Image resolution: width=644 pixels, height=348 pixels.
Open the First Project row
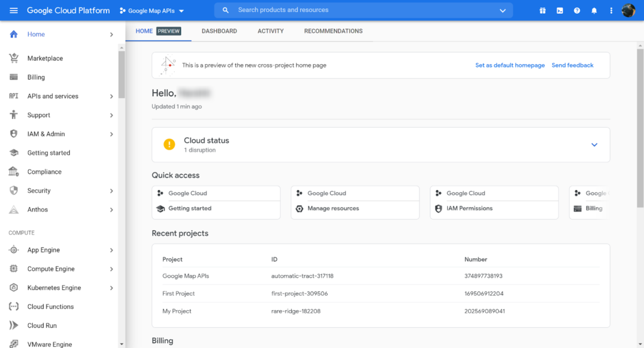(x=380, y=293)
